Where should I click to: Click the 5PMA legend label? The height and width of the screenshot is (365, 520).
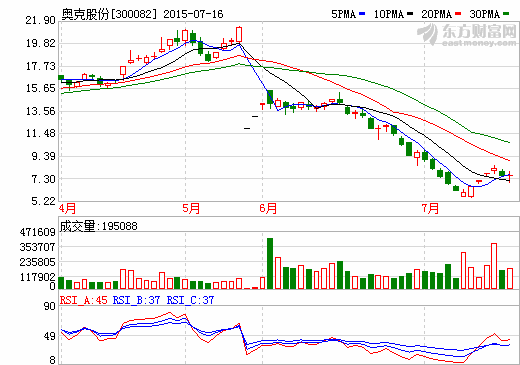pyautogui.click(x=344, y=14)
